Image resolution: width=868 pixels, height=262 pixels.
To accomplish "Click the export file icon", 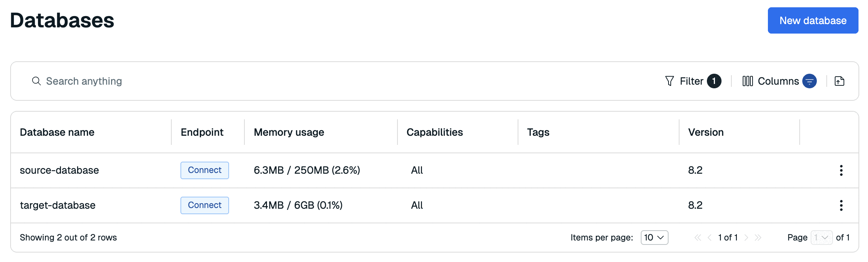I will 840,81.
